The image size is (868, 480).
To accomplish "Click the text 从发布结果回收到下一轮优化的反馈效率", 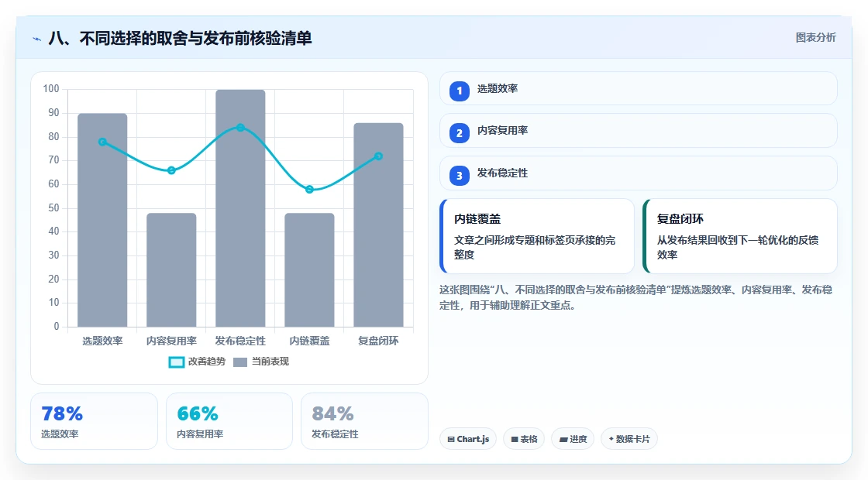I will pyautogui.click(x=738, y=248).
